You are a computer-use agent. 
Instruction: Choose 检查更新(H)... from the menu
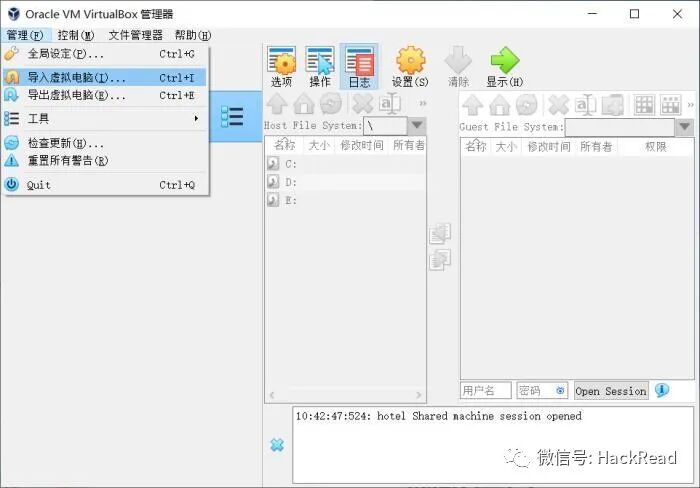tap(104, 143)
